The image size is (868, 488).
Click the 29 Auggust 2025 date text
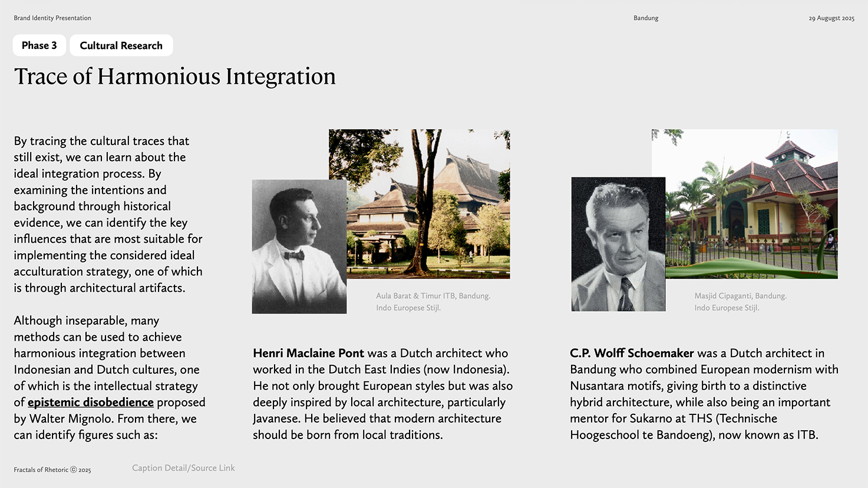tap(831, 18)
